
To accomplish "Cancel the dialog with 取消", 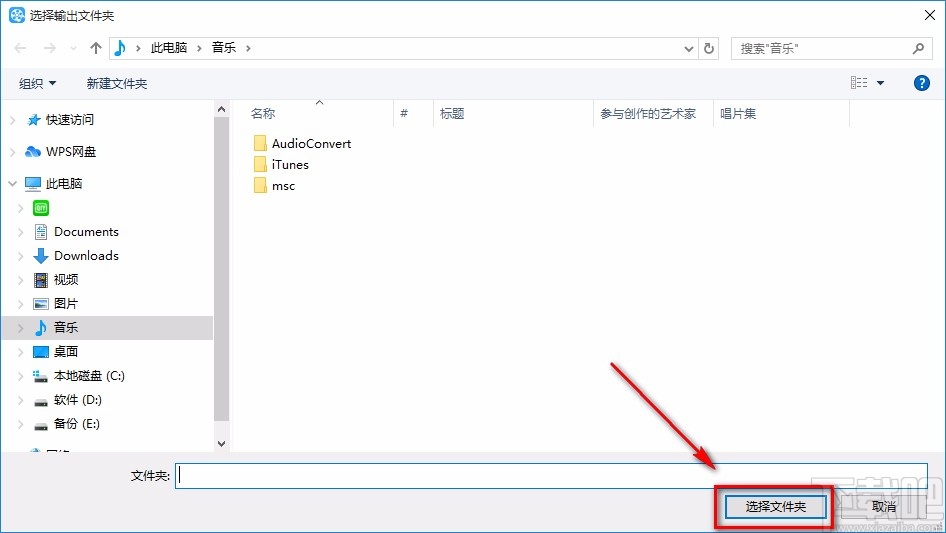I will [x=884, y=506].
